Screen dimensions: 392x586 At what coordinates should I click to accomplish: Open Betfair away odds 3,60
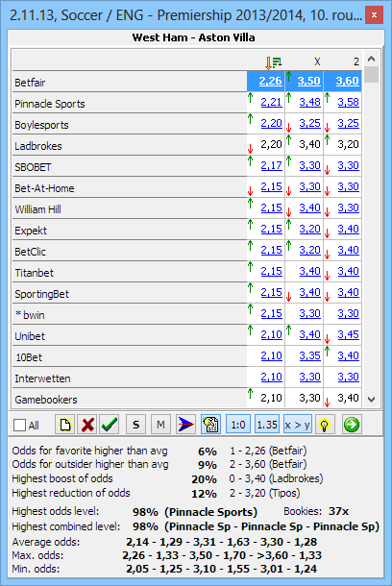click(x=347, y=81)
